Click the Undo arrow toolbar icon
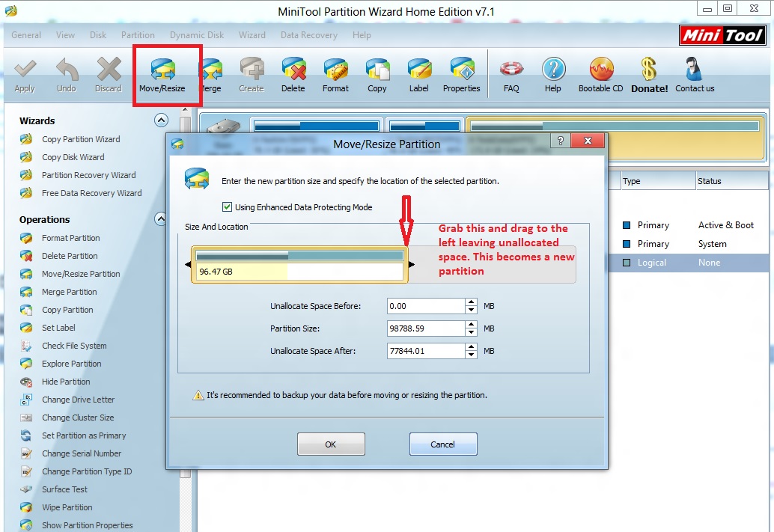 click(x=67, y=70)
